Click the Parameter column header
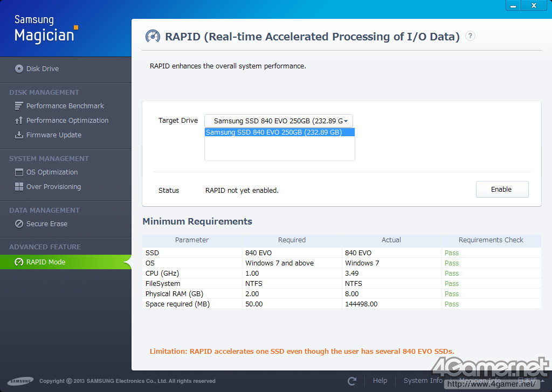 click(x=192, y=240)
